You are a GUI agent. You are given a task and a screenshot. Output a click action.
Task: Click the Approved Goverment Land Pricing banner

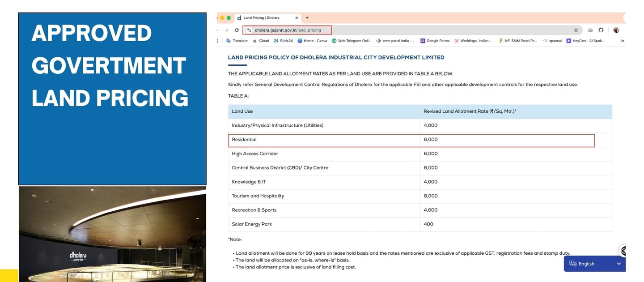(x=112, y=98)
